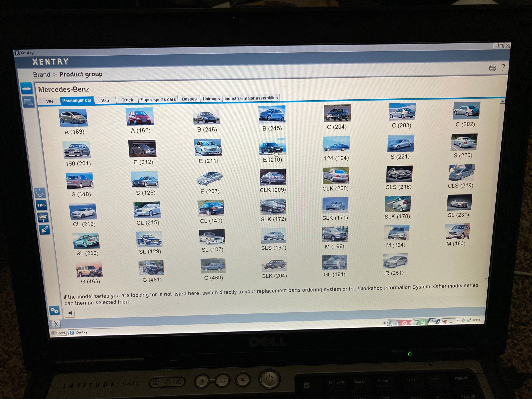
Task: Switch to the Busses tab
Action: (189, 99)
